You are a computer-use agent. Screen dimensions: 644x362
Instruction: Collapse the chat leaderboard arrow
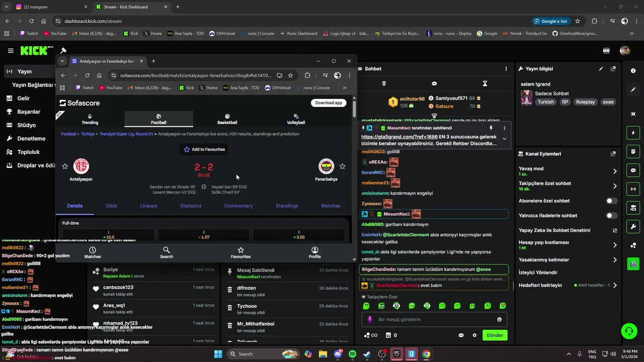point(434,115)
